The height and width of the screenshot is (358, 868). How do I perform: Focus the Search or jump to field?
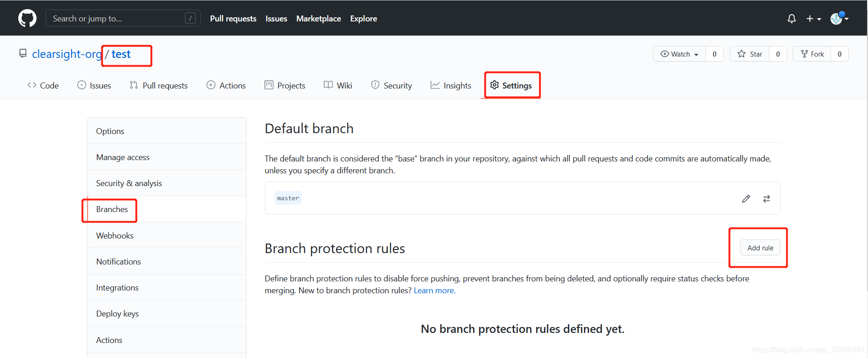click(123, 18)
